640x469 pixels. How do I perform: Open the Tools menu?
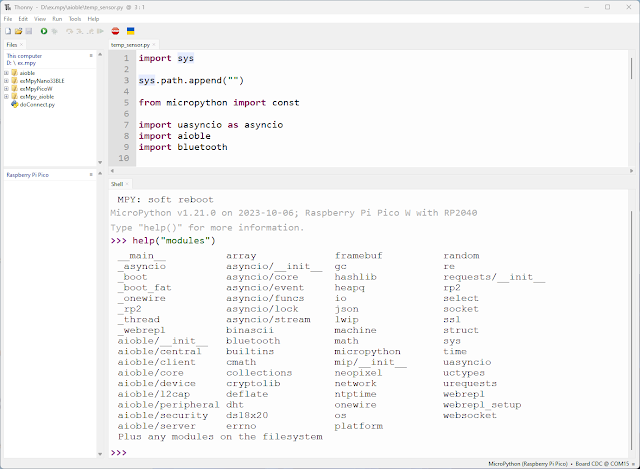click(x=75, y=19)
